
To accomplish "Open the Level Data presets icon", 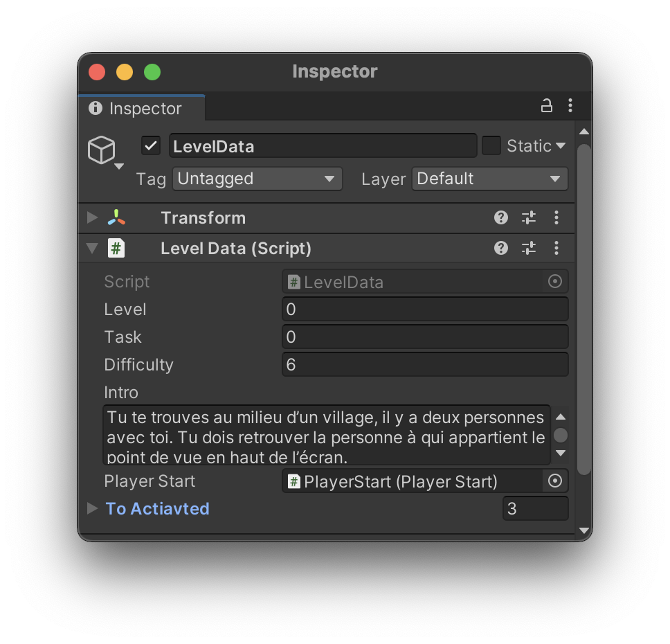I will point(528,248).
